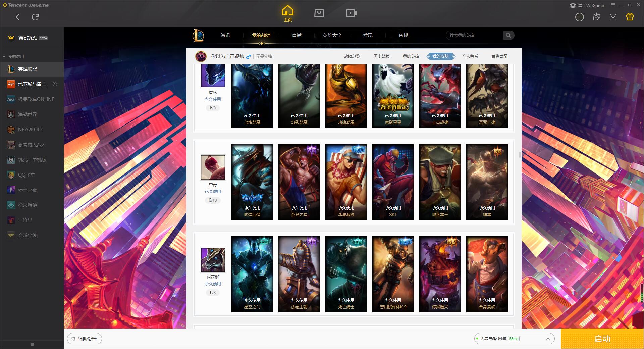
Task: Switch to 个人荣誉 sub-tab
Action: pyautogui.click(x=470, y=56)
